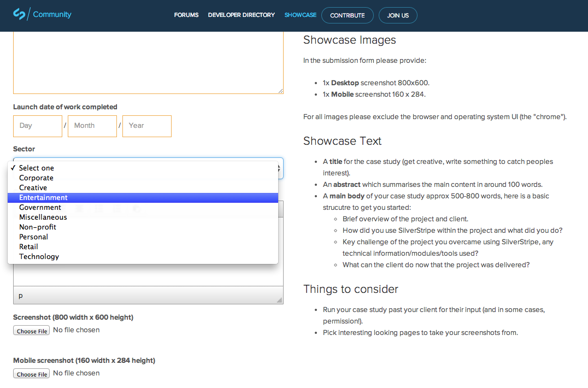This screenshot has height=388, width=588.
Task: Choose 'Select one' option in Sector list
Action: pyautogui.click(x=37, y=168)
